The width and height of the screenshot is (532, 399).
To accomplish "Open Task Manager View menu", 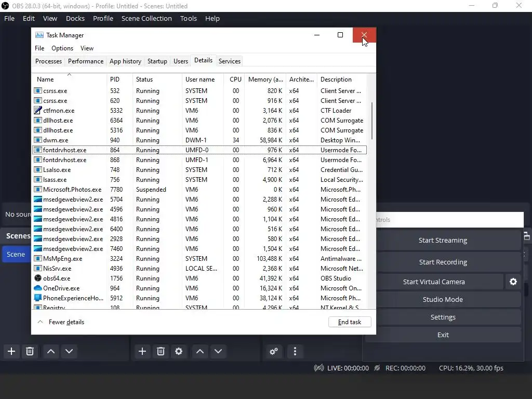I will tap(87, 48).
